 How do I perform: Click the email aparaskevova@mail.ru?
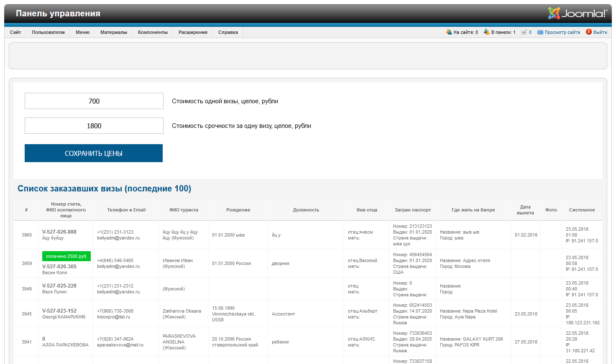pyautogui.click(x=120, y=345)
